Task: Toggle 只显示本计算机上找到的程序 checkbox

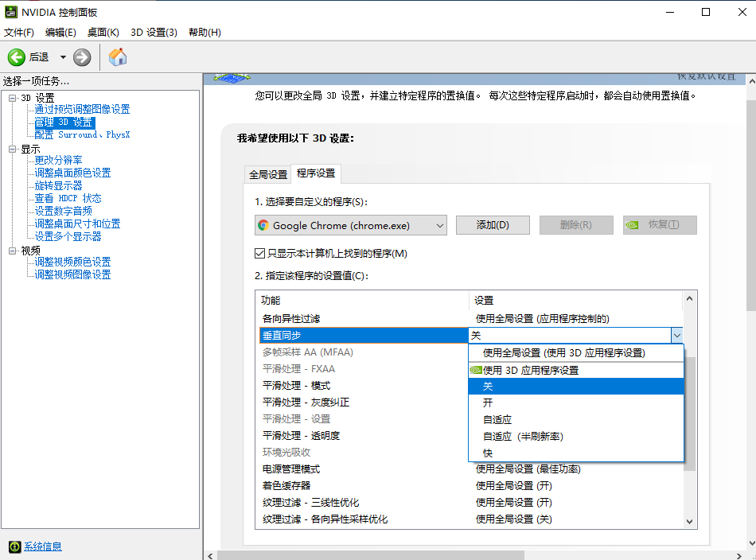Action: 259,254
